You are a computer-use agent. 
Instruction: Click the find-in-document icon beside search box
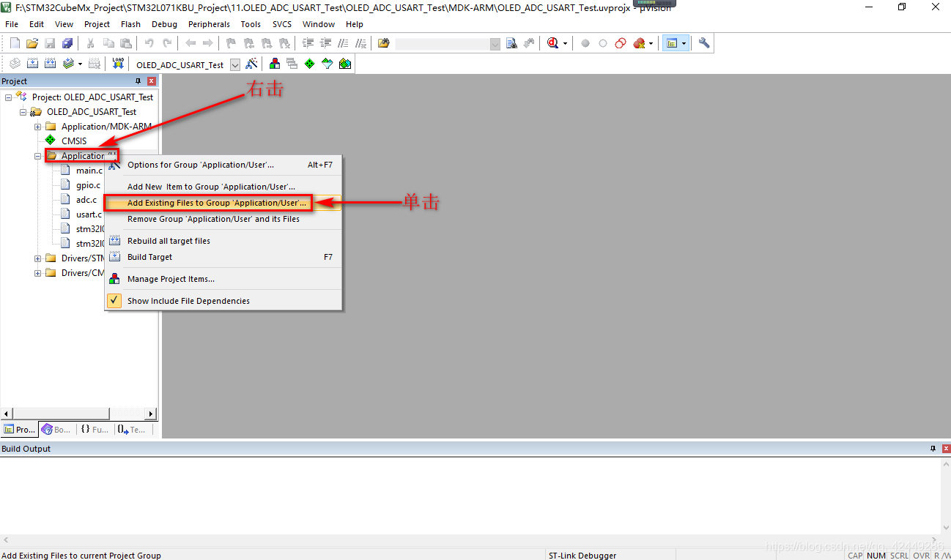click(512, 43)
